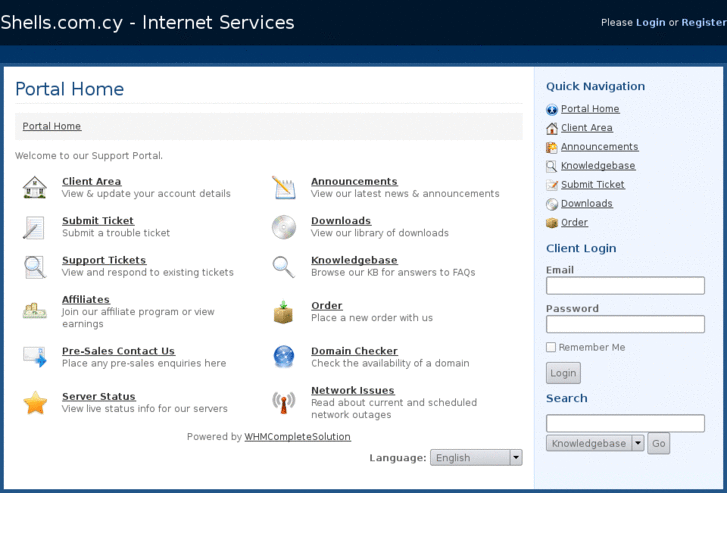Open Submit Ticket in Quick Navigation
The image size is (727, 545).
[x=592, y=185]
